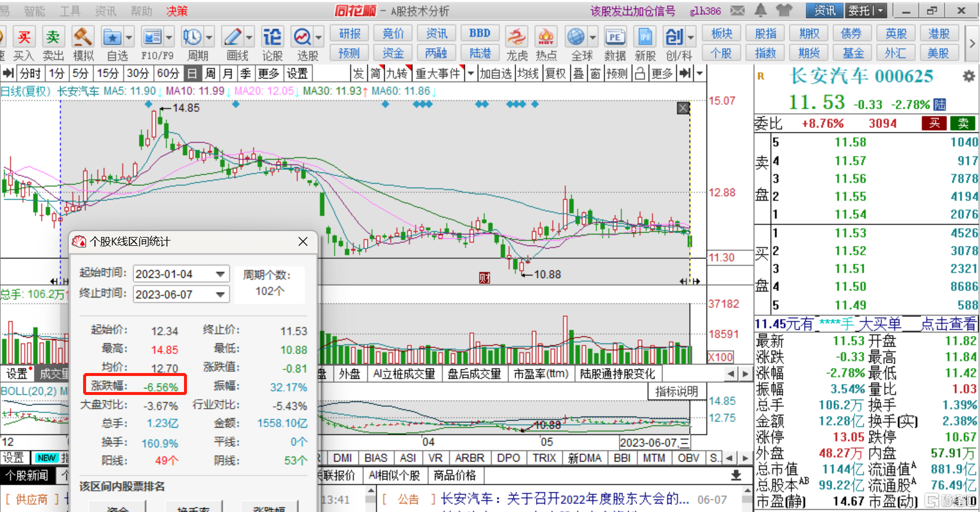Click the download arrow icon in news panel
Image resolution: width=980 pixels, height=512 pixels.
pyautogui.click(x=736, y=475)
